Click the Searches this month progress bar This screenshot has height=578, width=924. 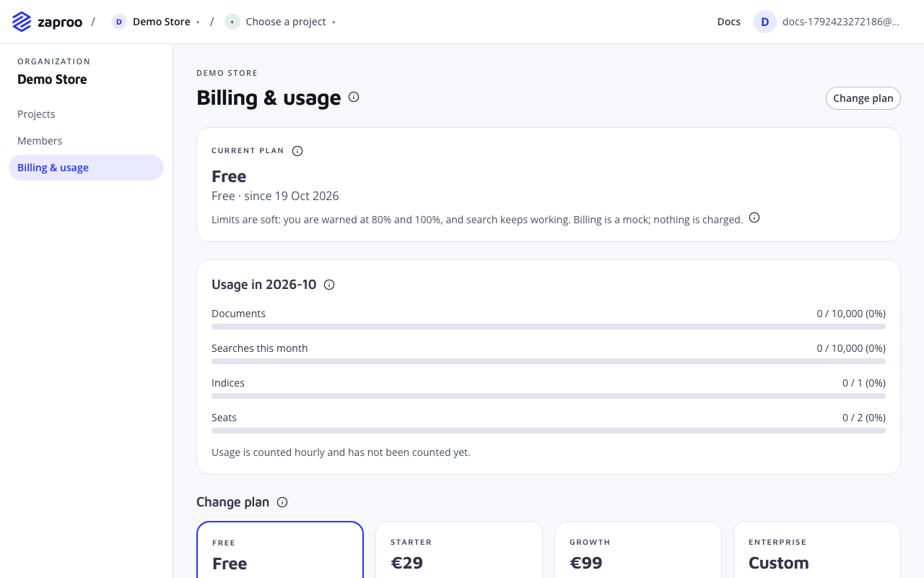pyautogui.click(x=549, y=361)
